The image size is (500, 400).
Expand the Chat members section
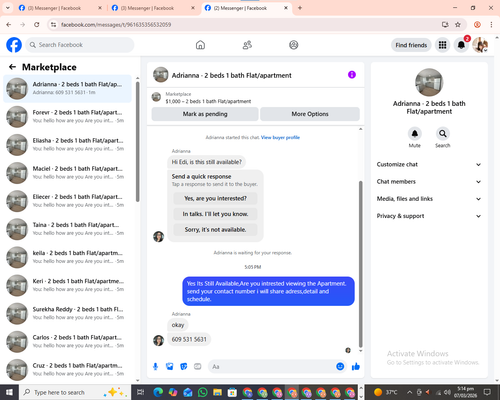coord(429,182)
